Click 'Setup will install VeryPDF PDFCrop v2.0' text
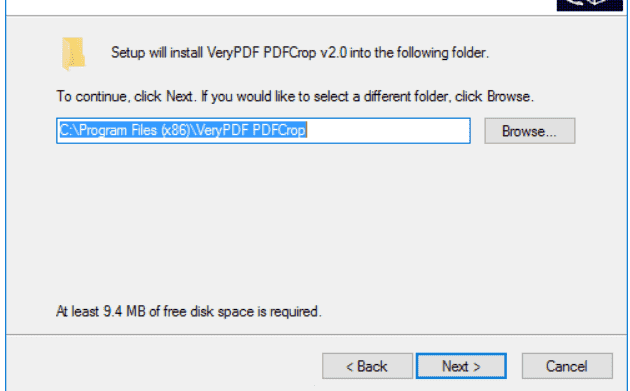 coord(229,53)
